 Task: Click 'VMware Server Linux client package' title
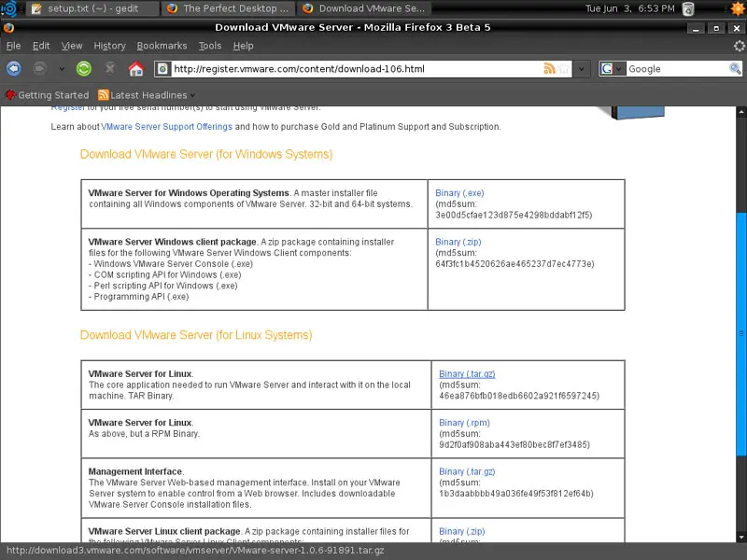[x=164, y=531]
